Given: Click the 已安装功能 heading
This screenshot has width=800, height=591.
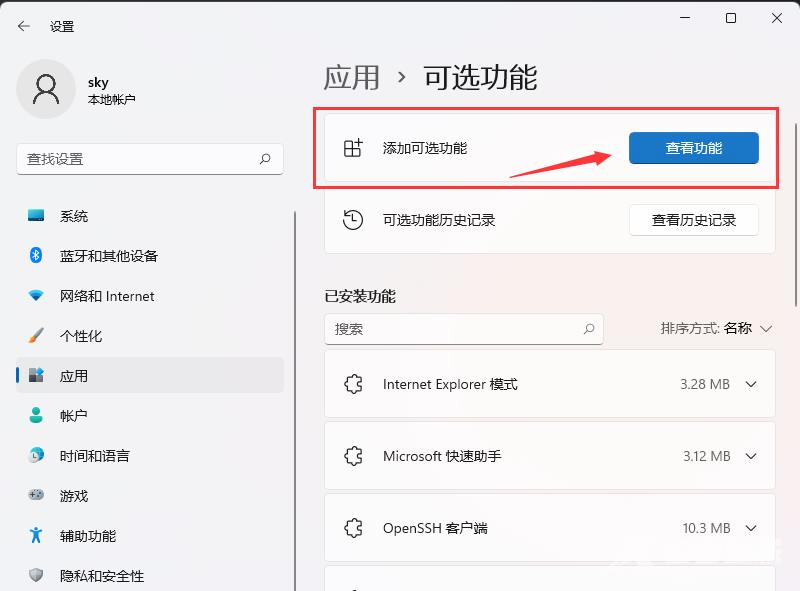Looking at the screenshot, I should (360, 296).
